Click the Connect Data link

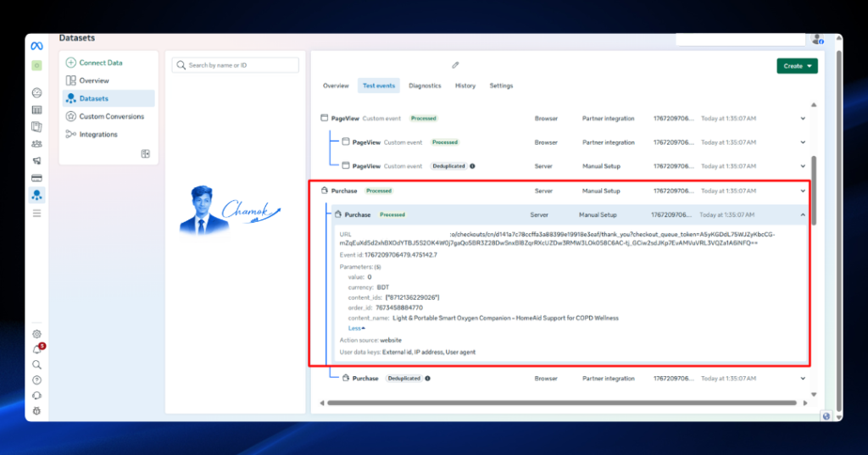[x=101, y=63]
